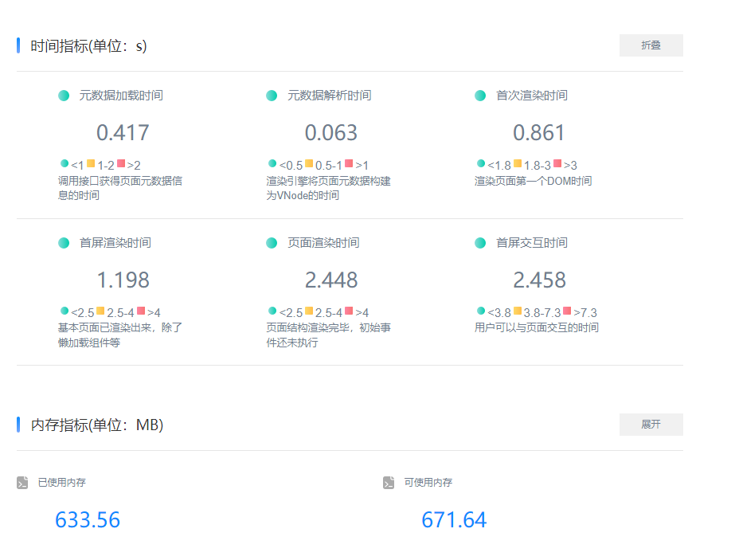Click the 元数据加载时间 label
The image size is (735, 560).
121,96
